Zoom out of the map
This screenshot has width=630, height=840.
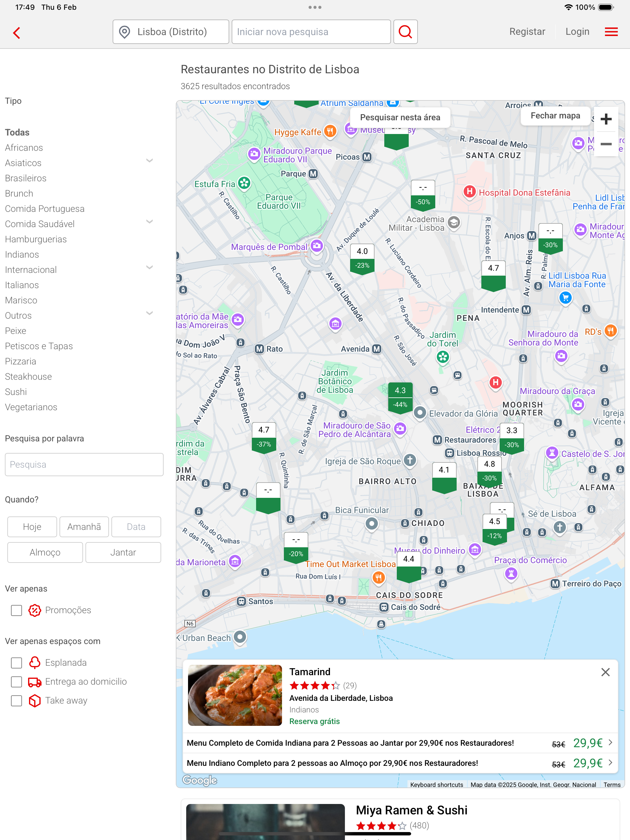click(606, 144)
